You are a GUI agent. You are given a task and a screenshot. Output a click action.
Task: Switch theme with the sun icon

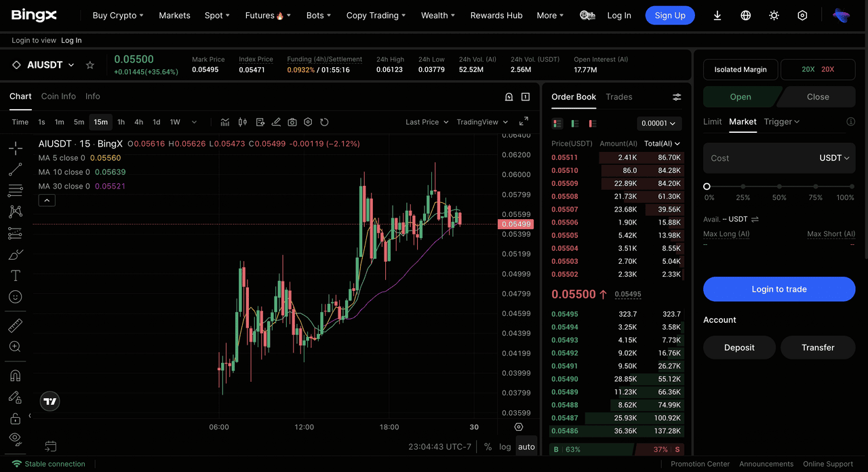pos(774,15)
